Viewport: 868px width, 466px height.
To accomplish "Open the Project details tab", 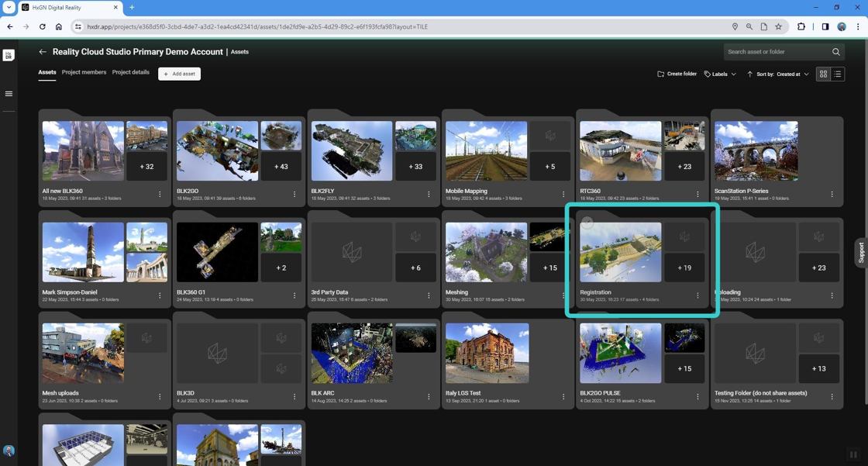I will tap(131, 72).
